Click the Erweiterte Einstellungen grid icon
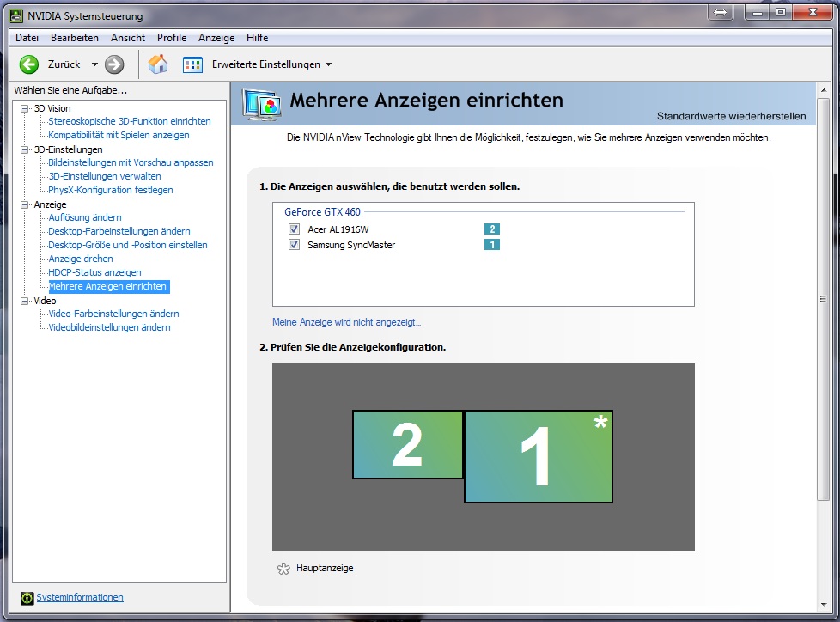 (x=192, y=64)
